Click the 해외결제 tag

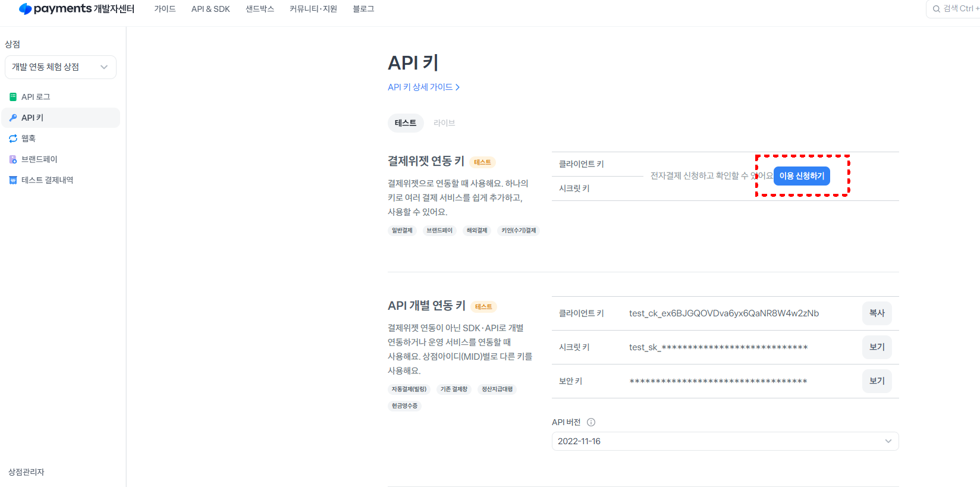click(477, 231)
